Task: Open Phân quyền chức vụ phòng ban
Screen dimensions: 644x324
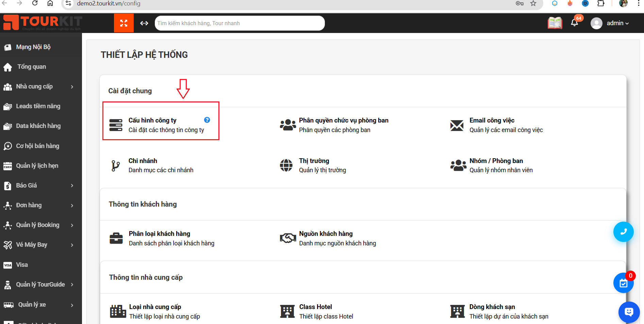Action: click(343, 120)
